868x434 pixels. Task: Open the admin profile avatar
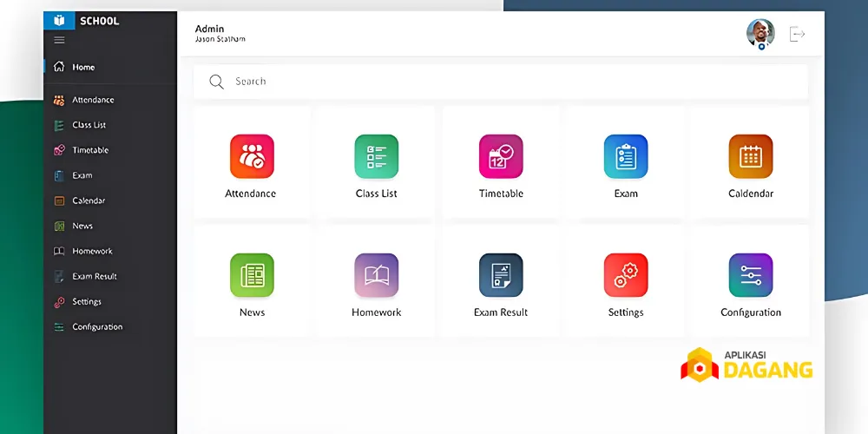tap(760, 33)
